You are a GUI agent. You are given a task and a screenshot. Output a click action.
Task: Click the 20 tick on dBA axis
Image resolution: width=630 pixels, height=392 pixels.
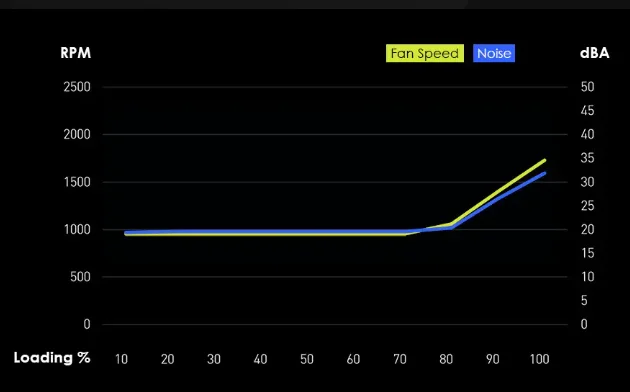coord(587,229)
